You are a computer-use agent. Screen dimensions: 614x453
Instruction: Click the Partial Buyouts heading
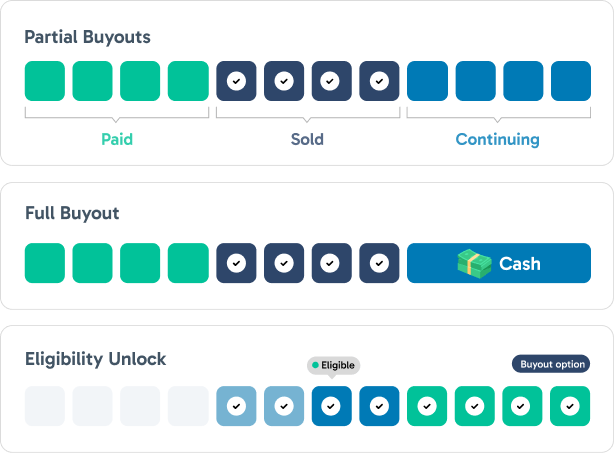click(87, 37)
